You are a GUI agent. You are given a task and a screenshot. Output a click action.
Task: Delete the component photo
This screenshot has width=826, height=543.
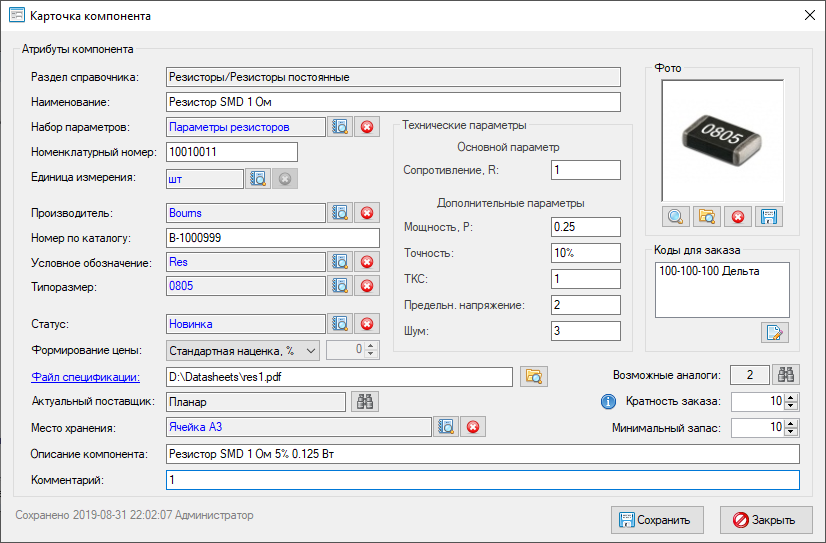pos(737,216)
